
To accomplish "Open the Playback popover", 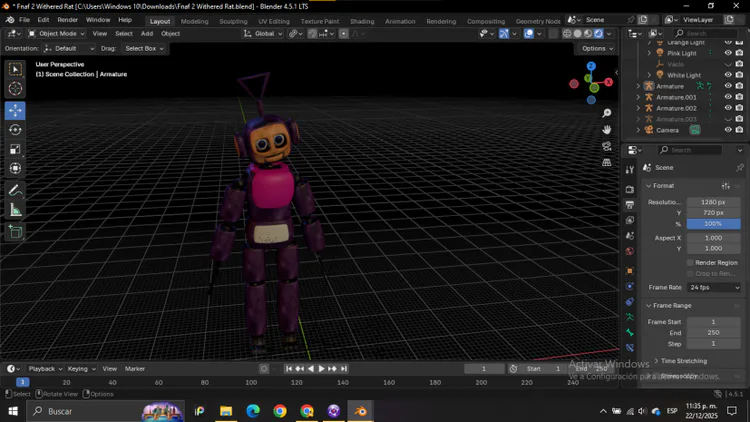I will pos(45,369).
